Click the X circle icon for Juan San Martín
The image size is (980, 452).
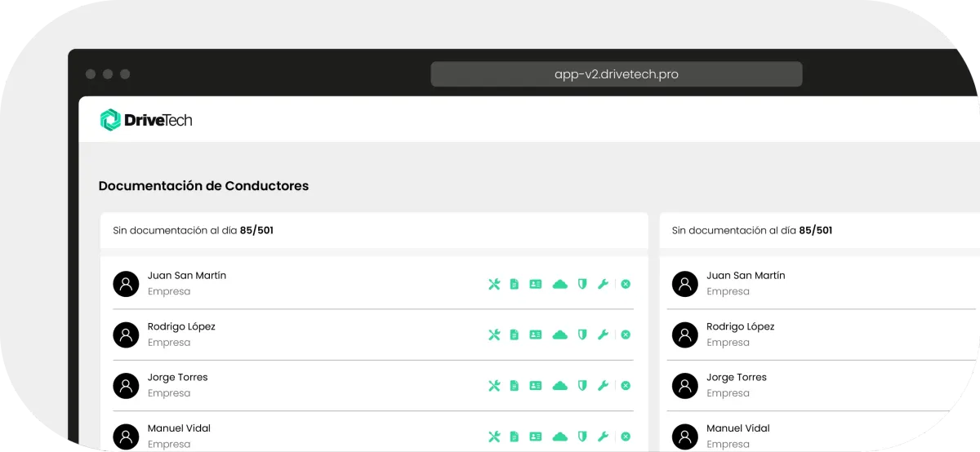[626, 284]
